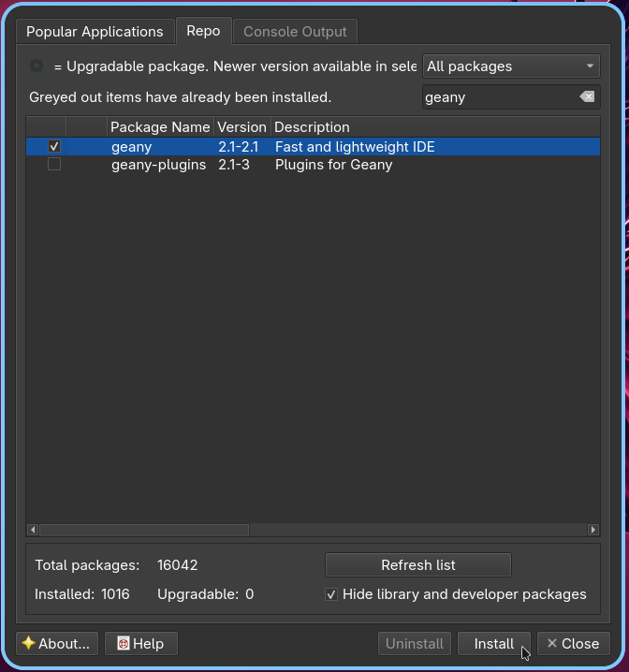
Task: Click the About star icon
Action: [28, 643]
